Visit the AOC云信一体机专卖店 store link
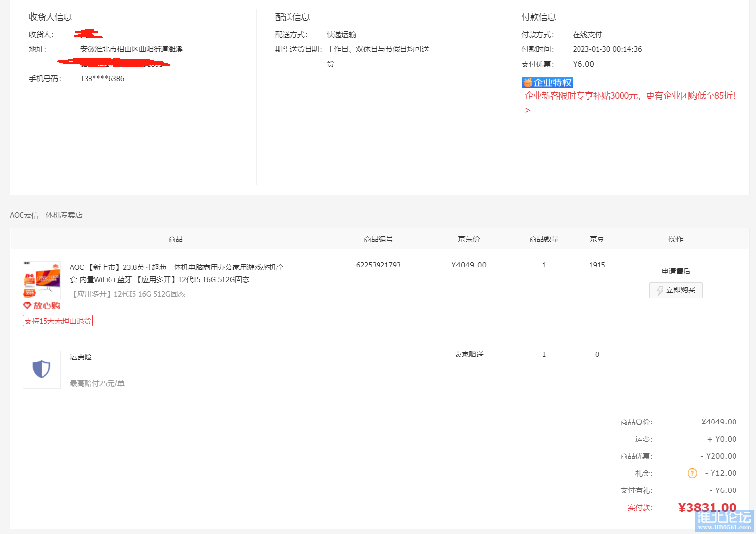The height and width of the screenshot is (534, 756). 46,215
